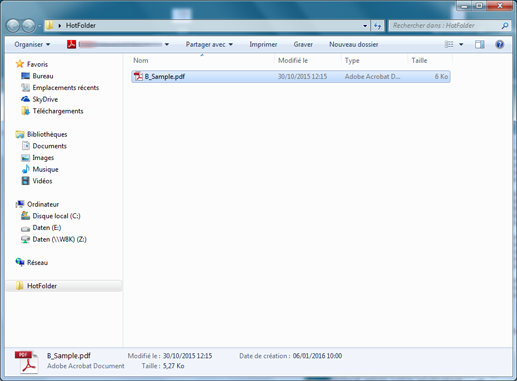Click the Favoris star icon
Image resolution: width=517 pixels, height=381 pixels.
20,64
